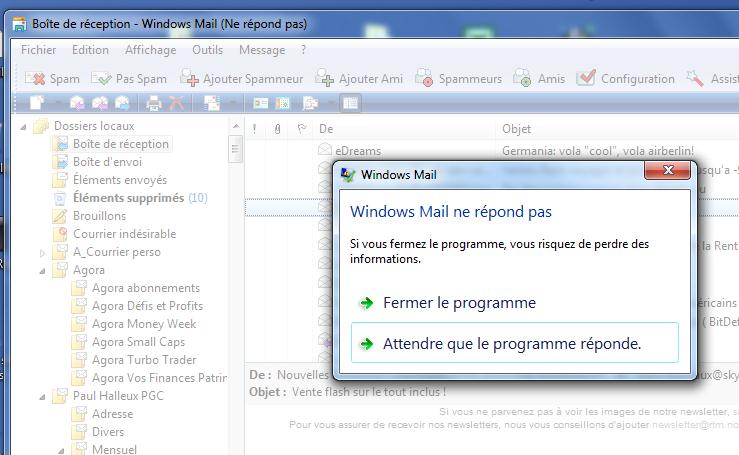Open dropdown arrow beside Send/Receive icon

(x=232, y=102)
